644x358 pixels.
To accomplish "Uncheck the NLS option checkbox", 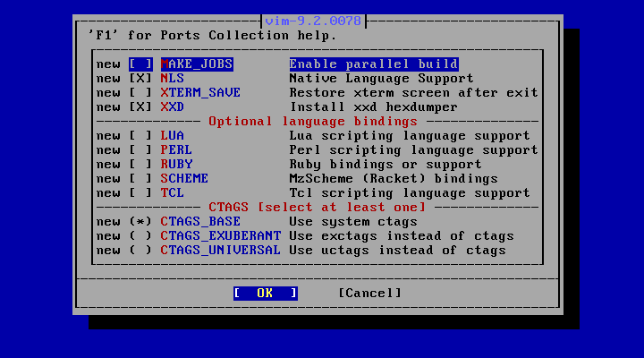I will [140, 79].
